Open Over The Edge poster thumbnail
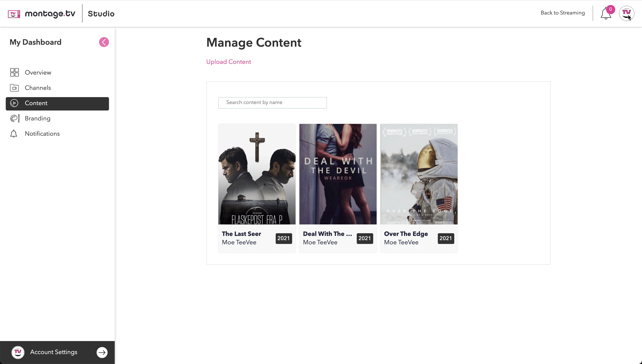642x364 pixels. point(419,174)
